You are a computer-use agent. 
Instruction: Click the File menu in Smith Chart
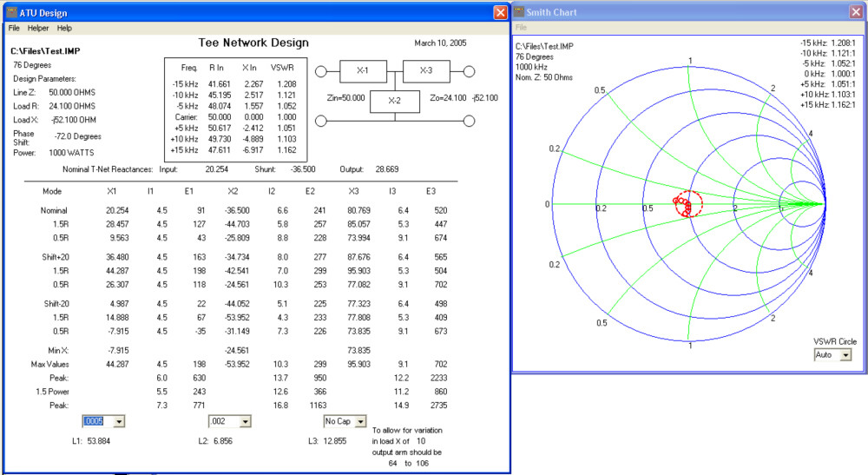(522, 28)
